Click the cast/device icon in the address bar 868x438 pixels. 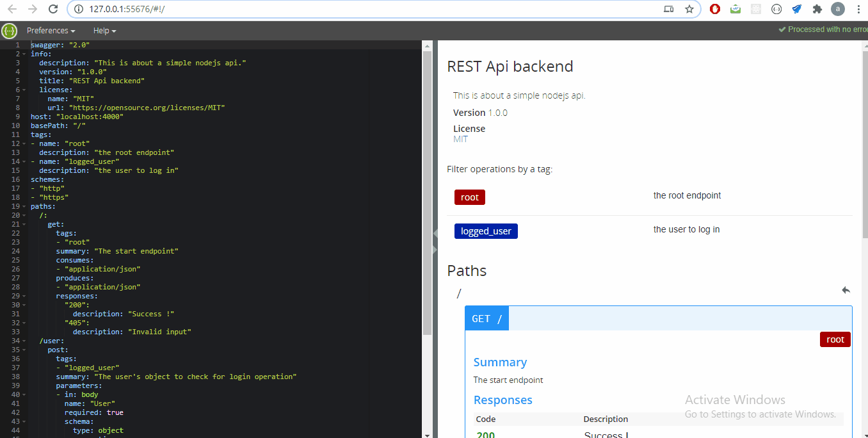668,9
